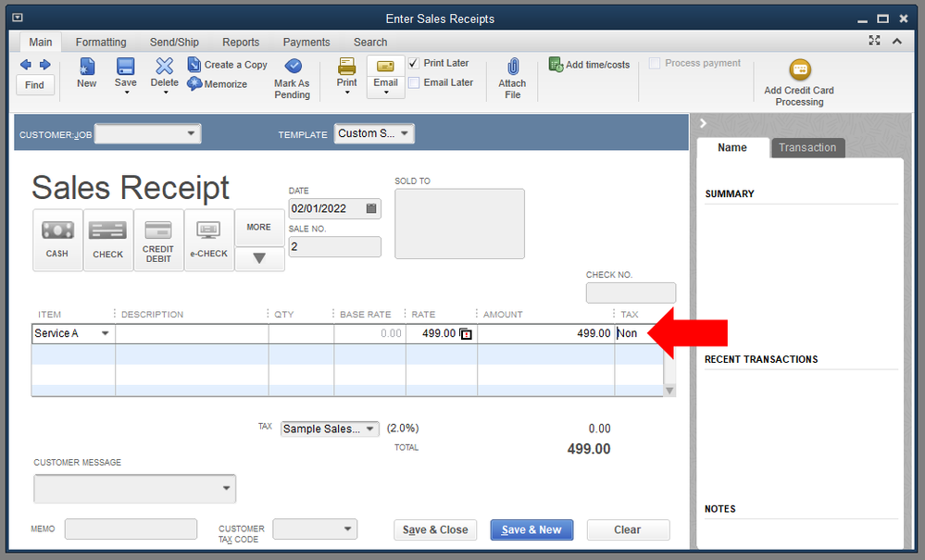Viewport: 925px width, 560px height.
Task: Click Memorize in the toolbar
Action: [x=218, y=83]
